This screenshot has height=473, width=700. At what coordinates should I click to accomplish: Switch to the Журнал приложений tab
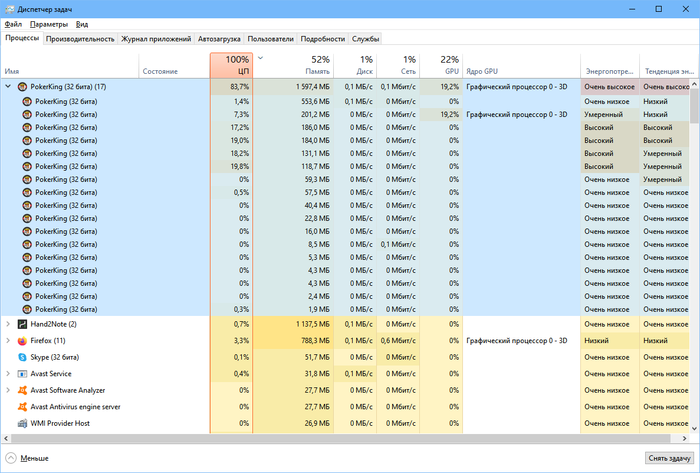[156, 39]
